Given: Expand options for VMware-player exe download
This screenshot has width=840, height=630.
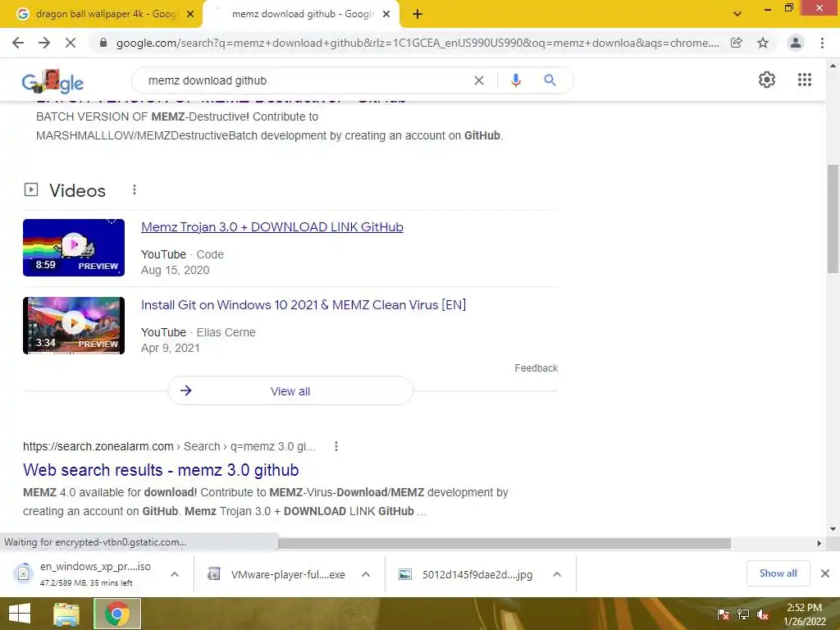Looking at the screenshot, I should 366,574.
